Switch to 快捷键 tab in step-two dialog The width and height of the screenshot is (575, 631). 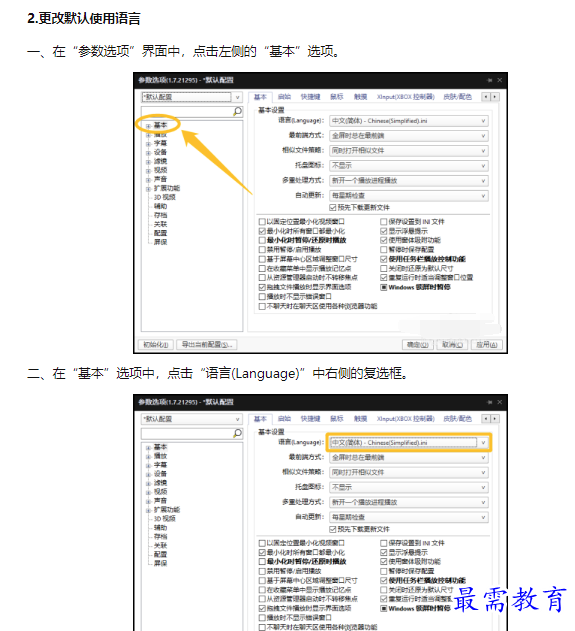tap(310, 419)
